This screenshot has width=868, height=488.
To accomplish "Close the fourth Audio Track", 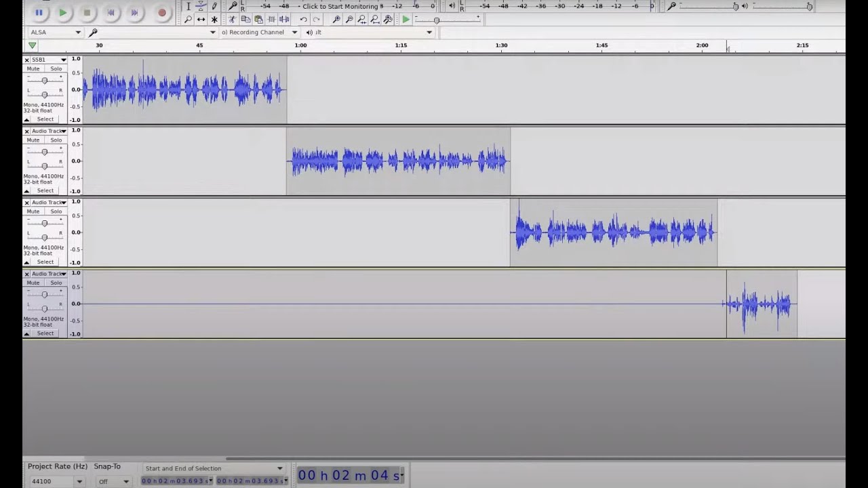I will [x=26, y=274].
